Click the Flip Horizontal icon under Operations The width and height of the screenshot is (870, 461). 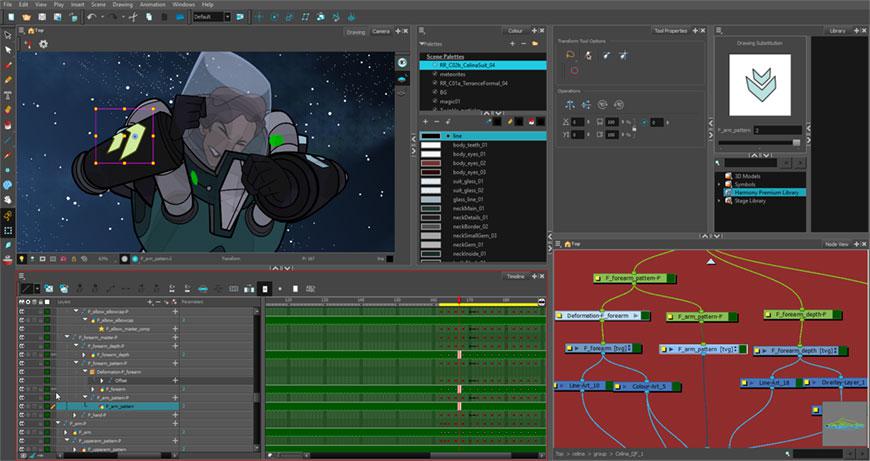(x=570, y=104)
